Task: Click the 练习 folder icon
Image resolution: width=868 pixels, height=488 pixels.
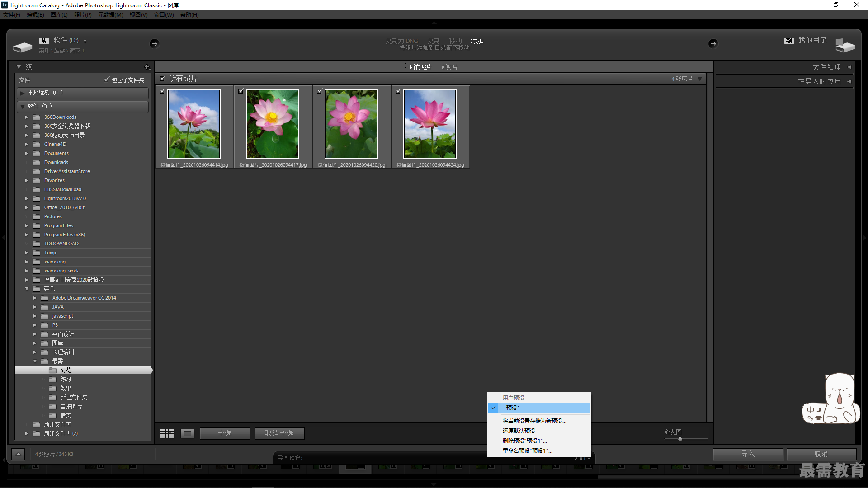Action: 53,379
